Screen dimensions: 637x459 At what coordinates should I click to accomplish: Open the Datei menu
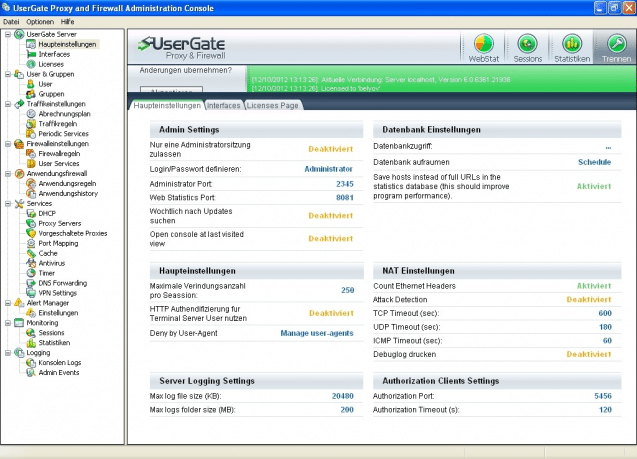11,22
